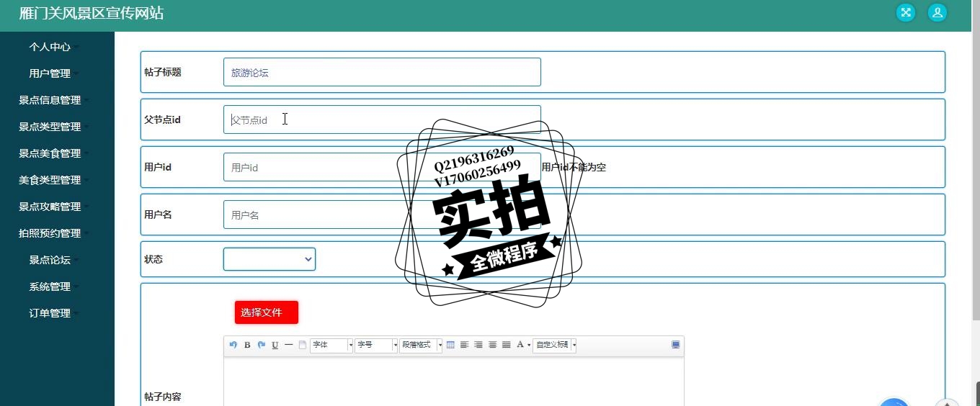The height and width of the screenshot is (406, 980).
Task: Click the 状态 field label
Action: (153, 259)
